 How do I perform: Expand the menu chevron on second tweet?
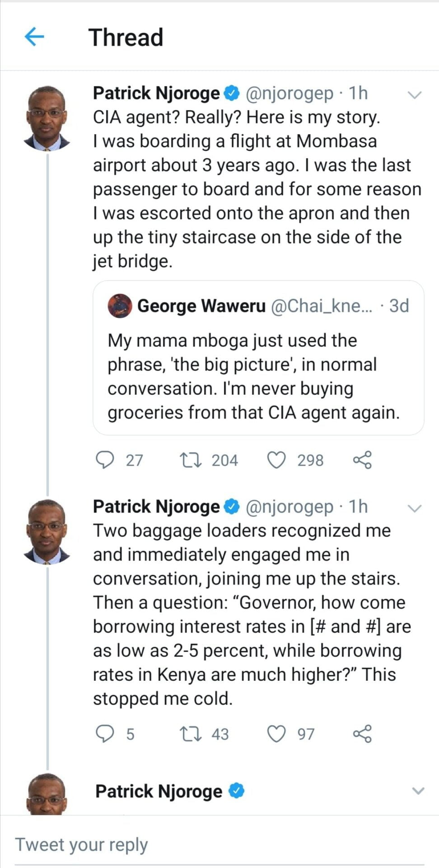(x=414, y=508)
